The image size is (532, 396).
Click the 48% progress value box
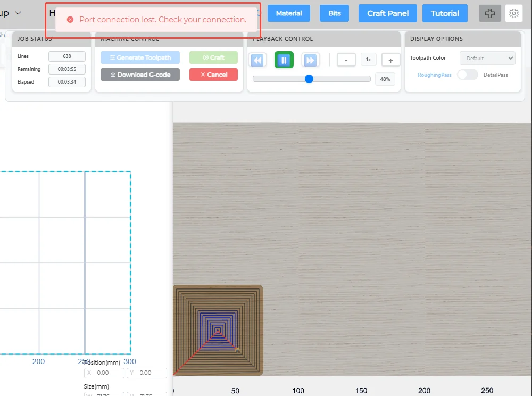[385, 79]
